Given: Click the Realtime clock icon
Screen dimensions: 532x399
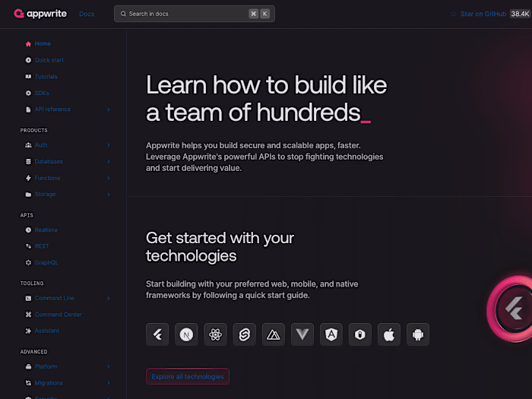Looking at the screenshot, I should [x=28, y=230].
